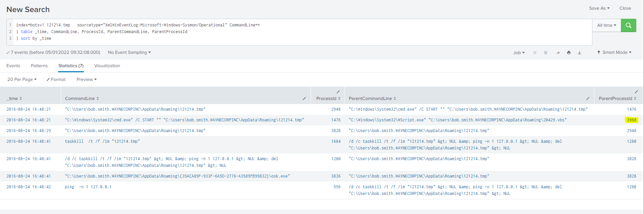Click the ParentCommandLine column format pencil icon
644x214 pixels.
588,98
